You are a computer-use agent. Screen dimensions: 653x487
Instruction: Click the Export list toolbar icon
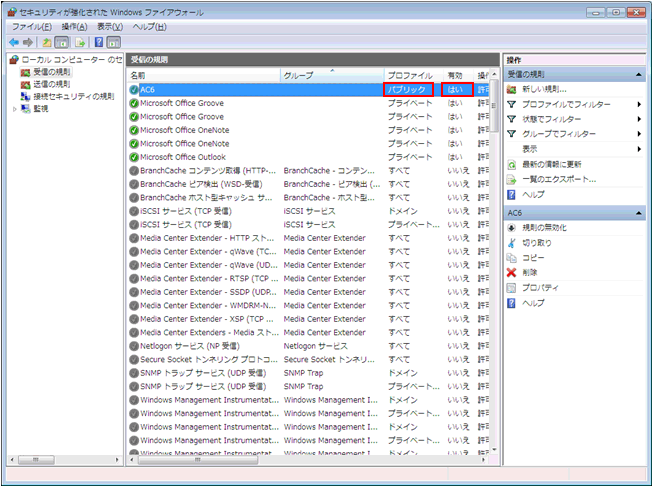(80, 42)
